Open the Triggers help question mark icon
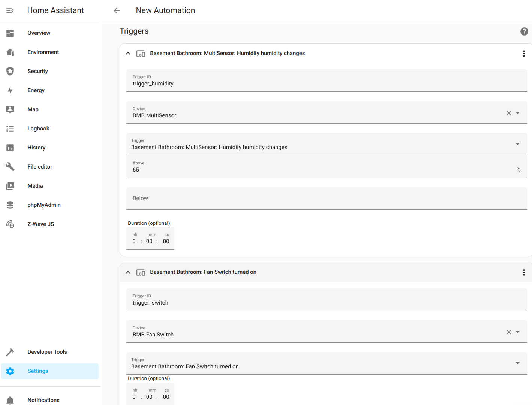Screen dimensions: 532x405 [524, 31]
